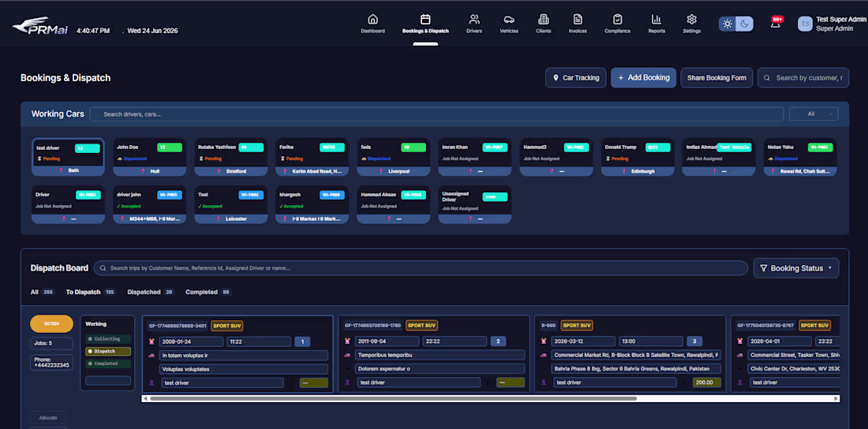Click the SPORT SUV tag on B-660
This screenshot has width=868, height=429.
click(577, 326)
